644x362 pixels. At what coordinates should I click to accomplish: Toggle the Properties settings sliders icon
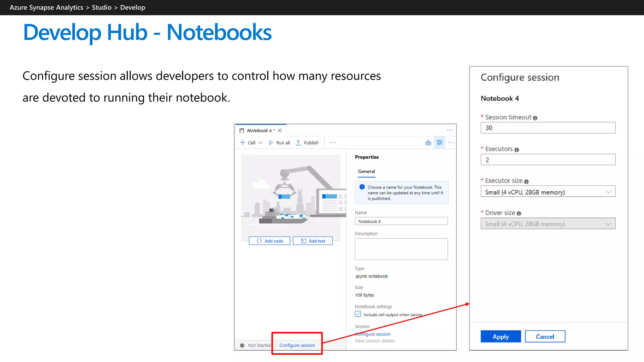click(439, 143)
